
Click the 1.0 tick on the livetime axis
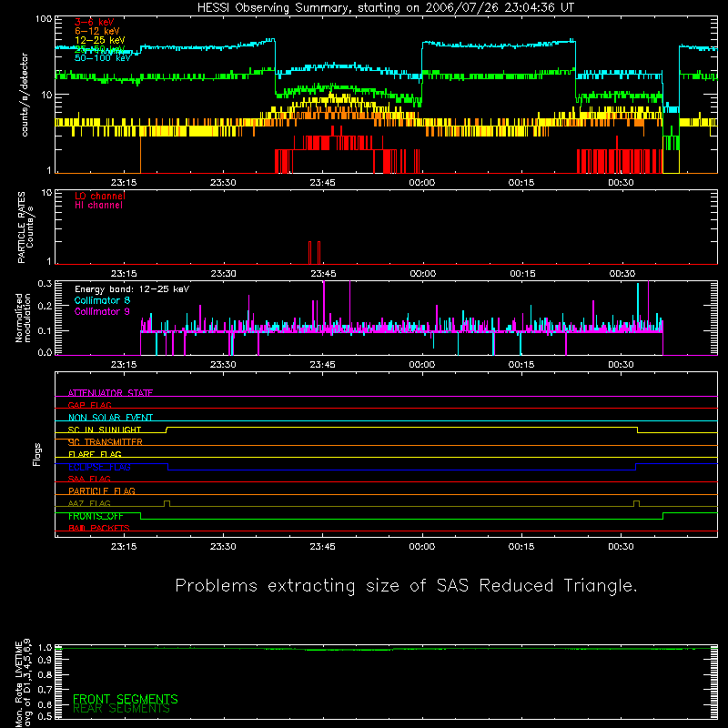click(x=45, y=648)
